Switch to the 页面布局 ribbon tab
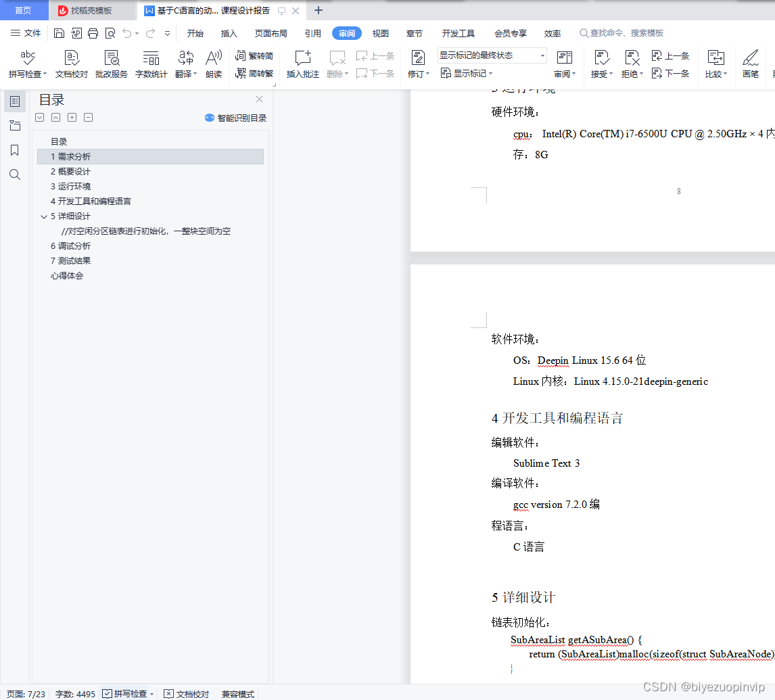The image size is (775, 700). point(271,33)
